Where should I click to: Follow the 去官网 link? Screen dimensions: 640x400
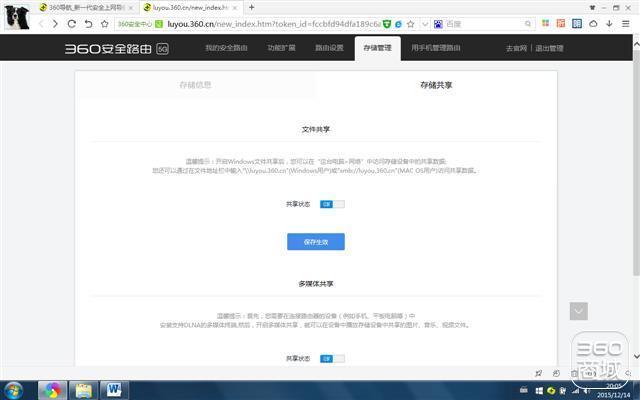[516, 48]
